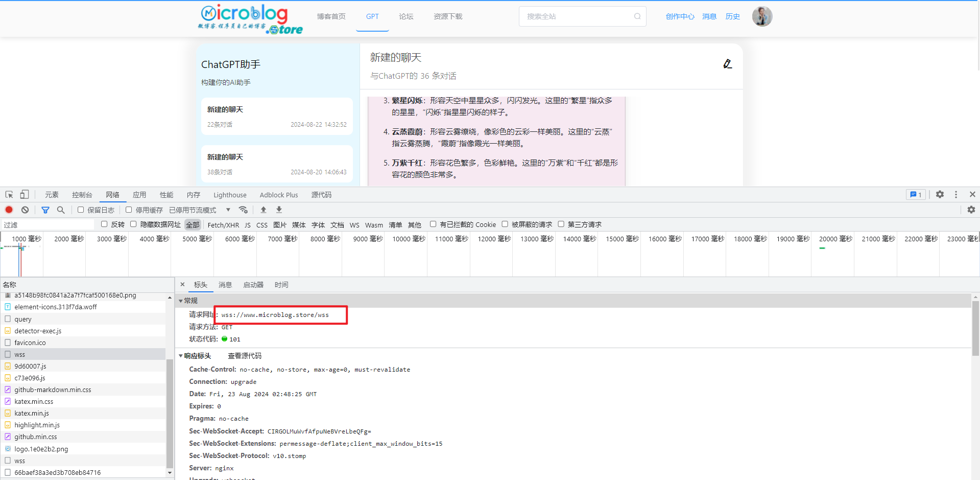
Task: Open the issues counter badge
Action: pyautogui.click(x=916, y=194)
